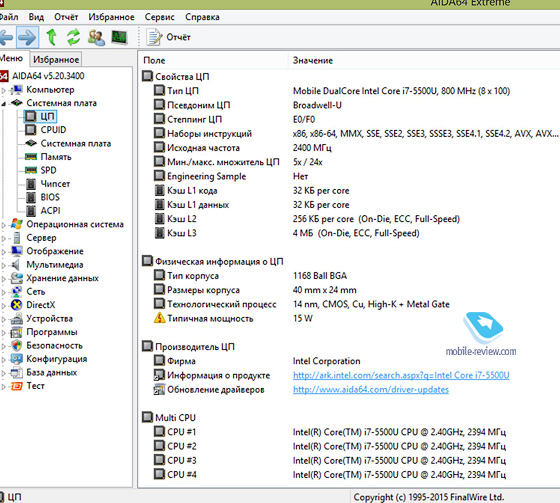Open the Отчёт menu in menu bar

(x=66, y=17)
